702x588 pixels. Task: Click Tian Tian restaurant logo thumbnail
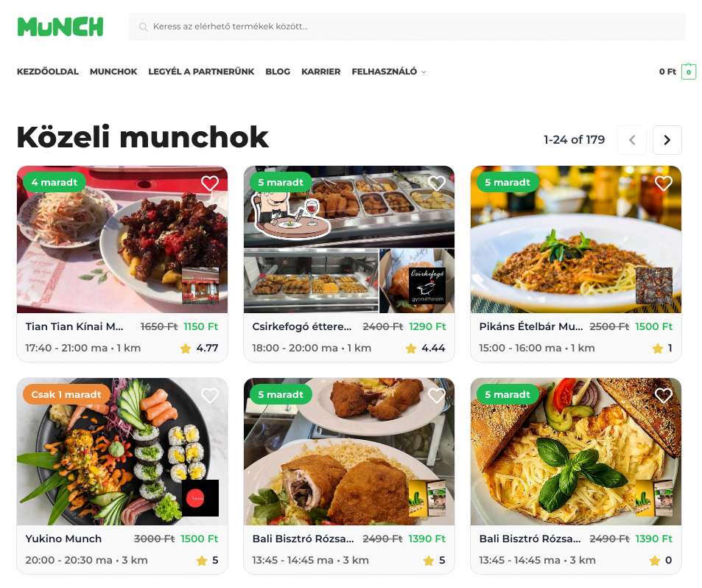pyautogui.click(x=200, y=286)
